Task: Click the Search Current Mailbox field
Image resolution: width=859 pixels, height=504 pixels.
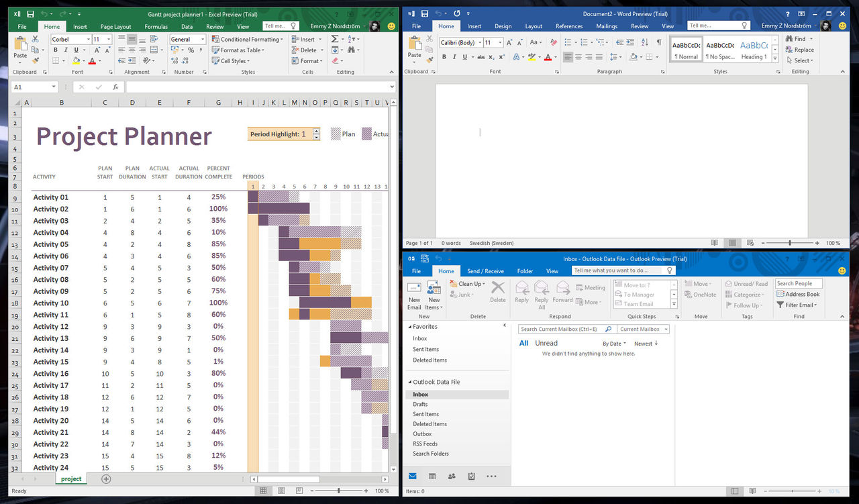Action: (561, 330)
